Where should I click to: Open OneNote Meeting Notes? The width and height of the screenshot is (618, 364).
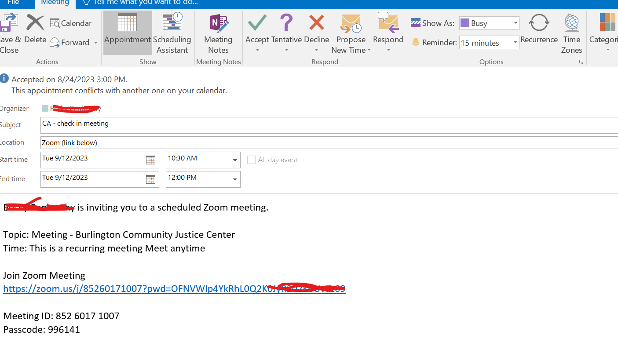(218, 33)
